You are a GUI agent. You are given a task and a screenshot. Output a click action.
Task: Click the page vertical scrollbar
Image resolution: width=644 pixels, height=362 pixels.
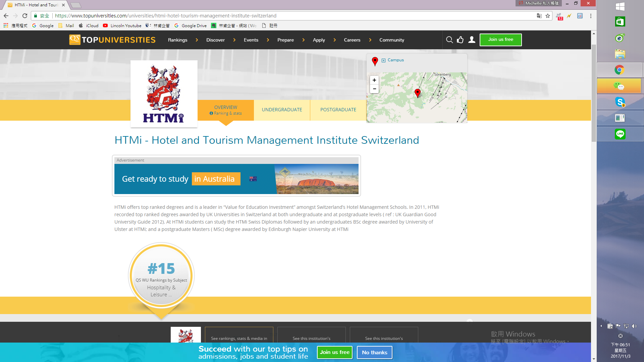(x=594, y=94)
